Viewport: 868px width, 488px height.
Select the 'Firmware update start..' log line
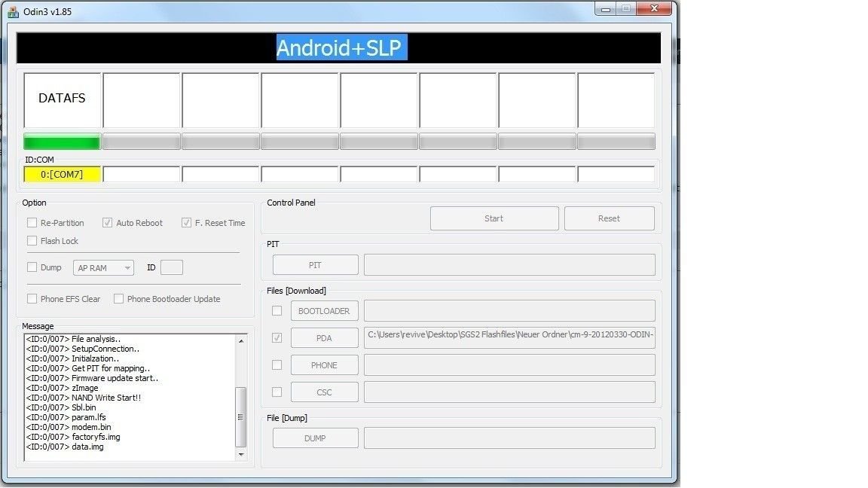point(92,378)
